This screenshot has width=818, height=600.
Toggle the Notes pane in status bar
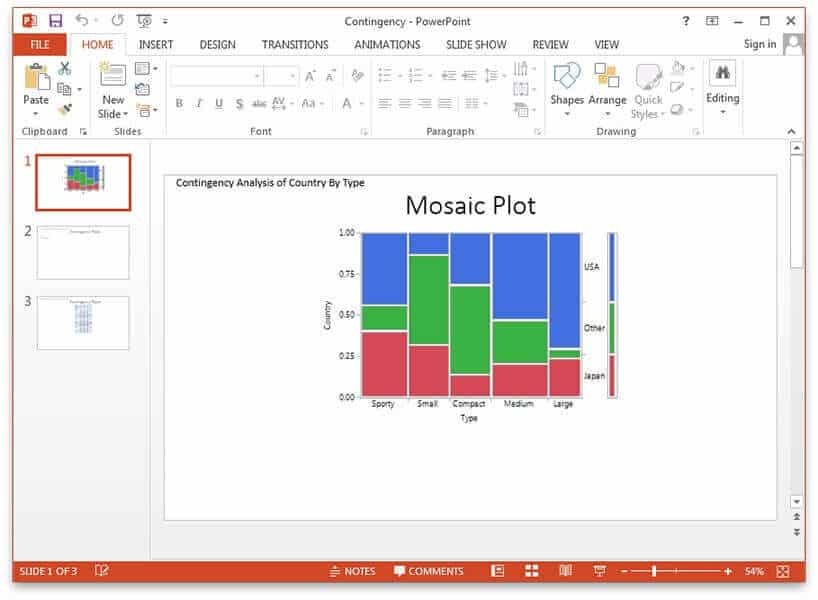[353, 571]
